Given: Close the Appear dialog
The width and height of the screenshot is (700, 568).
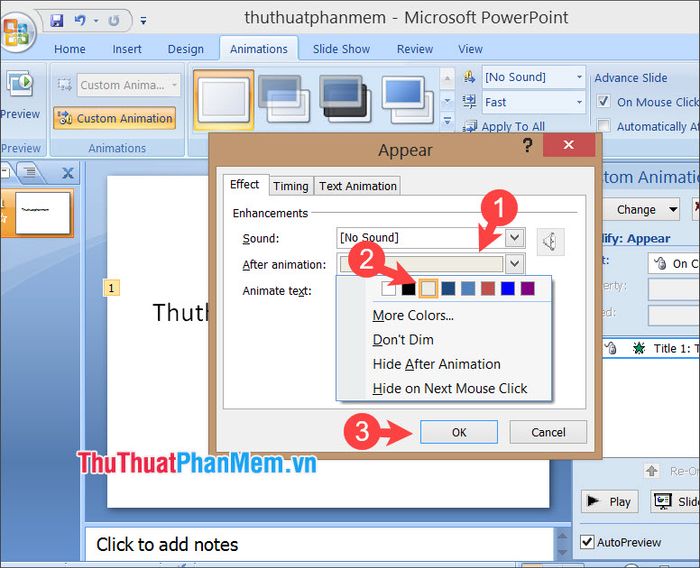Looking at the screenshot, I should 569,145.
